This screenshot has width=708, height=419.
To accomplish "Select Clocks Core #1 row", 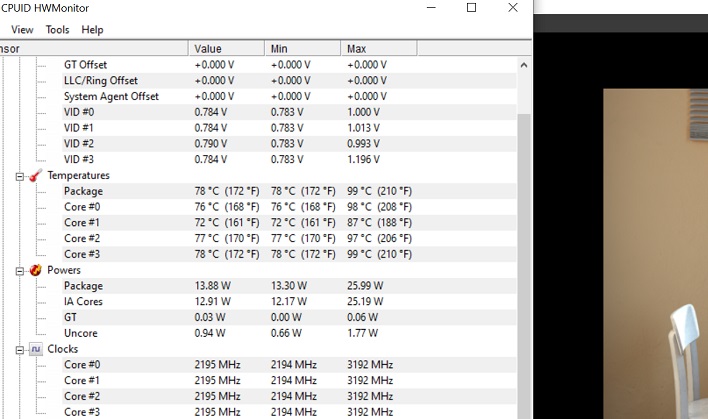I will coord(289,381).
